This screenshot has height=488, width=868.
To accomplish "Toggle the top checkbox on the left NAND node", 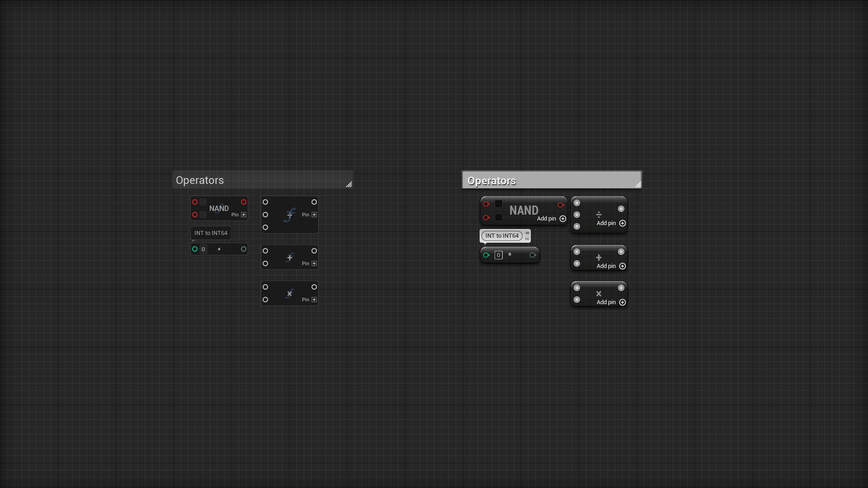I will 203,202.
